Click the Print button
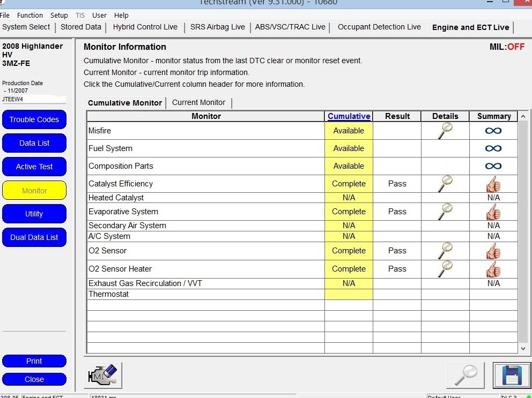Image resolution: width=532 pixels, height=398 pixels. coord(34,361)
